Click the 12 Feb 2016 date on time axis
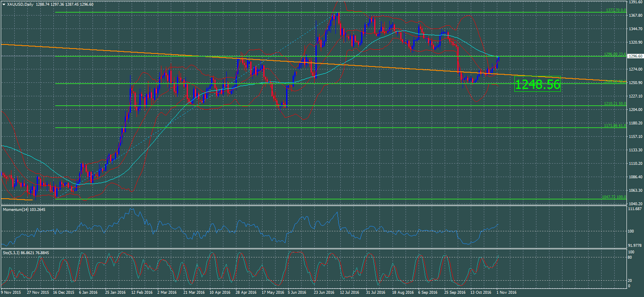The image size is (644, 297). coord(142,293)
